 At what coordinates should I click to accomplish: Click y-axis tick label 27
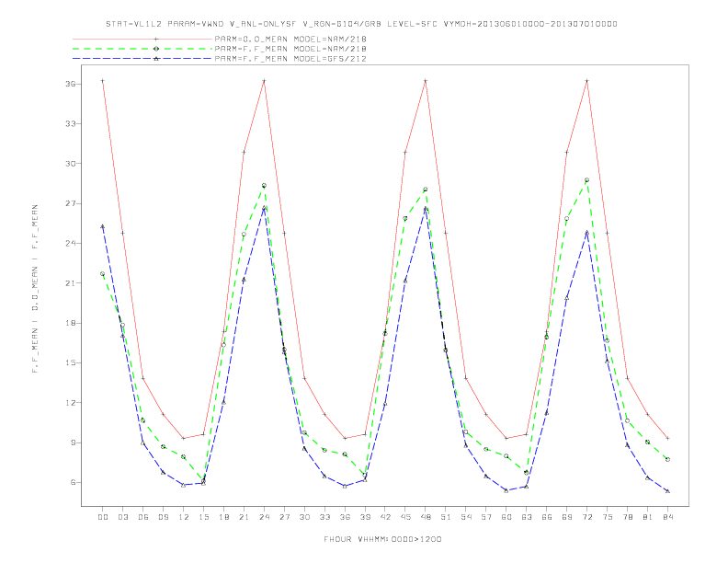(x=71, y=203)
